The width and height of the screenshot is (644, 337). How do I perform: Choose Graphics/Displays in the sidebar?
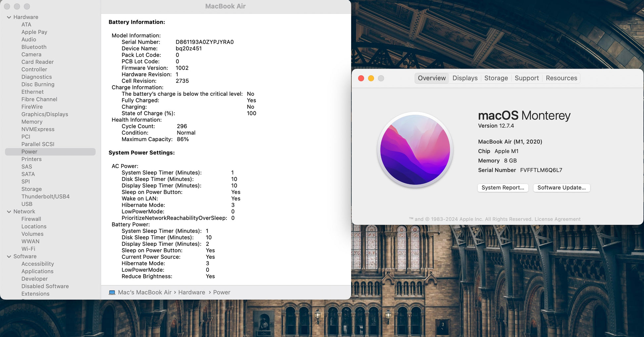point(45,114)
